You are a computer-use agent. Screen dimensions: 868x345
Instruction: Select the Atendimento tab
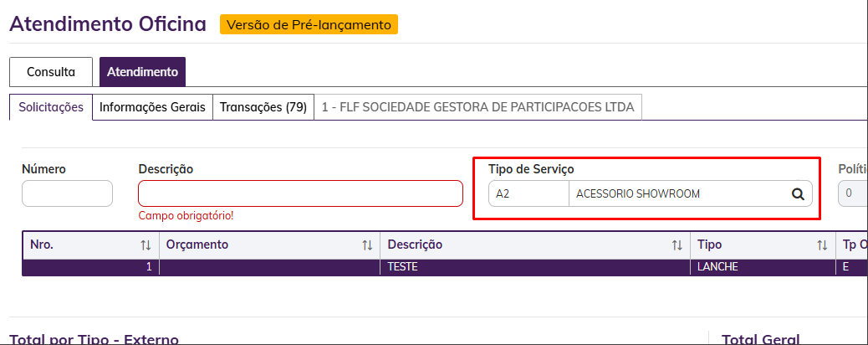click(x=142, y=72)
